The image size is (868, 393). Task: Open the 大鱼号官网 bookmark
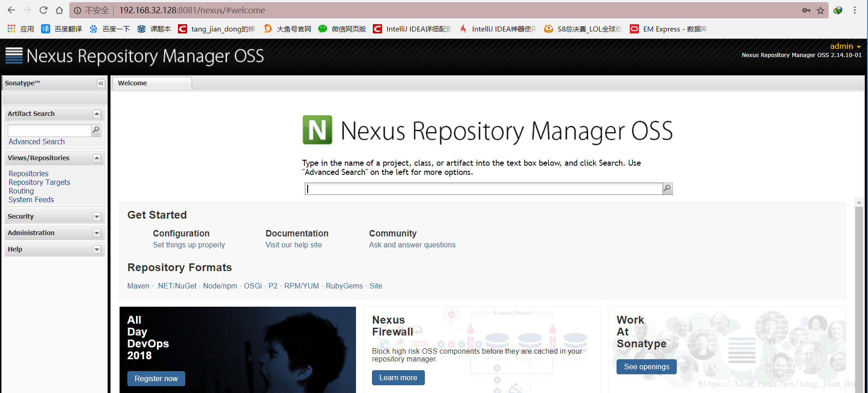(288, 29)
